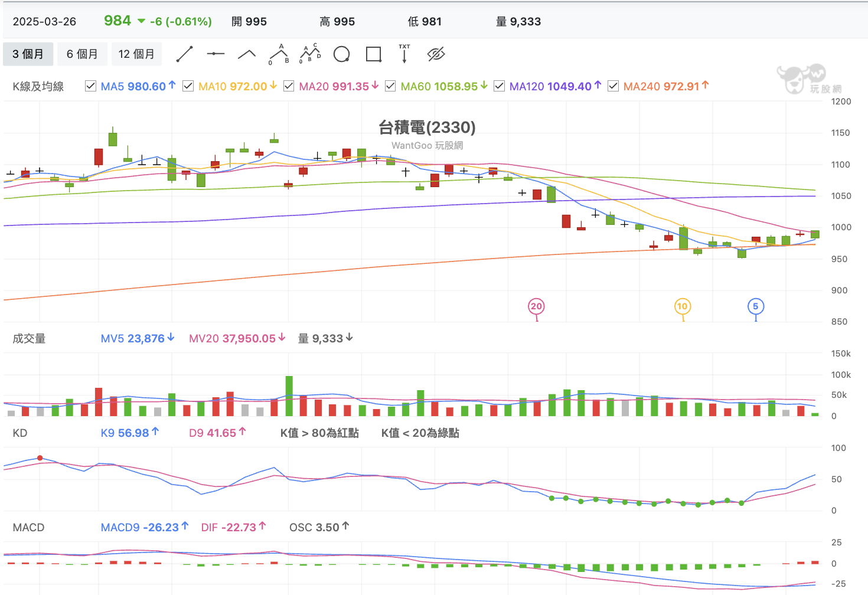Click the red dot on KD line
Viewport: 868px width, 595px height.
(40, 458)
